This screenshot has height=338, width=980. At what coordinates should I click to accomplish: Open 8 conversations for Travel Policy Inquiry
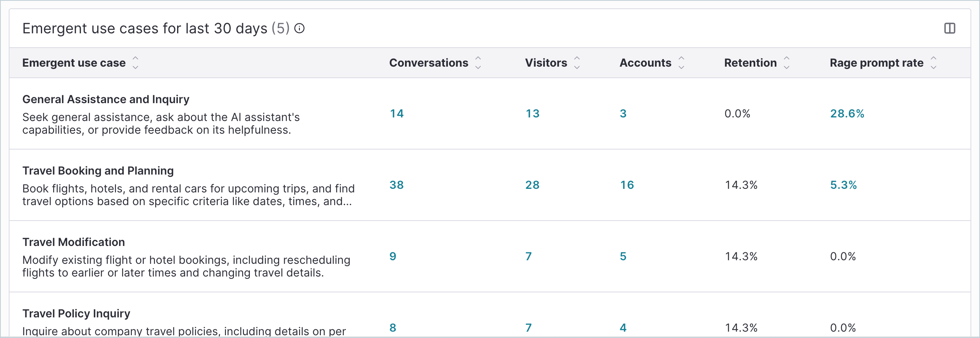click(x=393, y=328)
